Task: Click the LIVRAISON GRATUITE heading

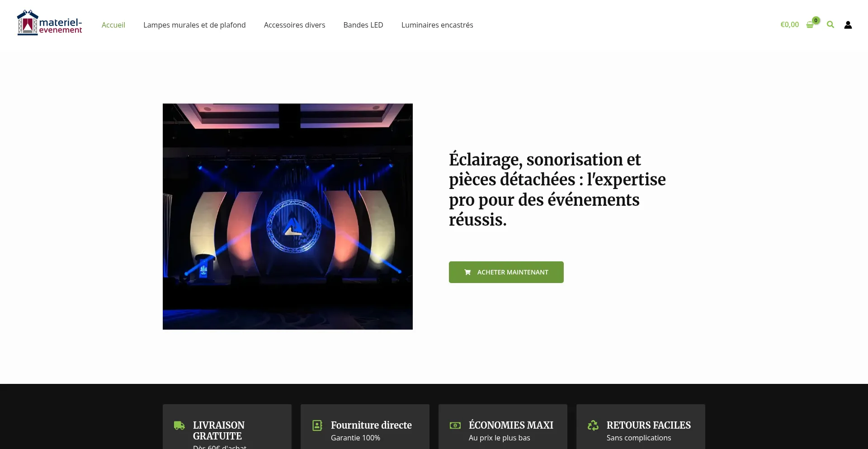Action: [219, 430]
